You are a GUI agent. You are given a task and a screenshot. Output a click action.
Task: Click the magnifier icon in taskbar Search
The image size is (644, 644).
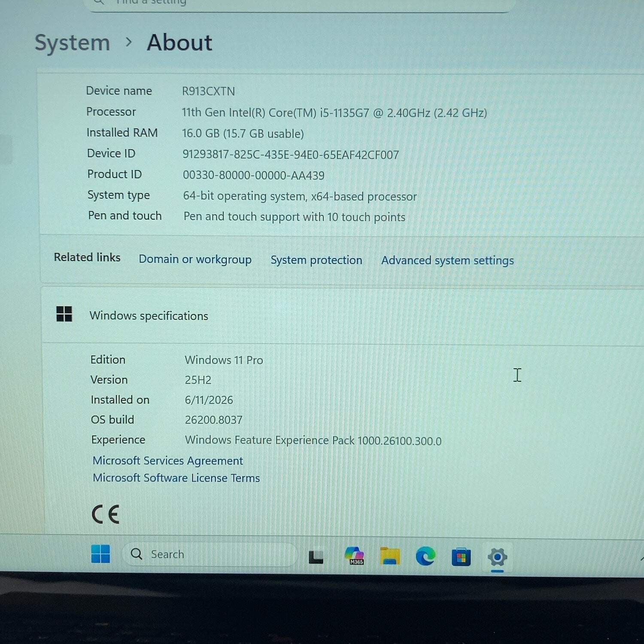click(137, 554)
